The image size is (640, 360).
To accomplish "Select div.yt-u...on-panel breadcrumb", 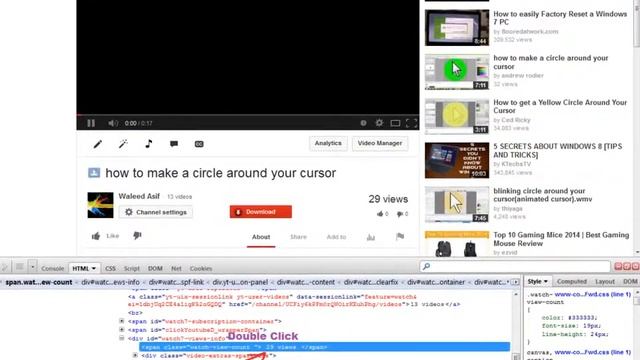I will click(240, 282).
